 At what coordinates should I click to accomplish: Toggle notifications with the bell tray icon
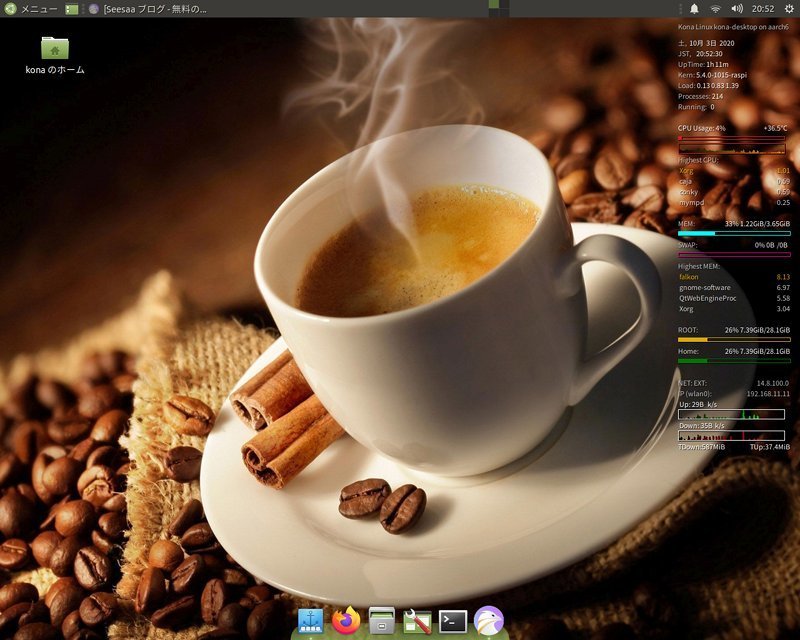tap(694, 9)
